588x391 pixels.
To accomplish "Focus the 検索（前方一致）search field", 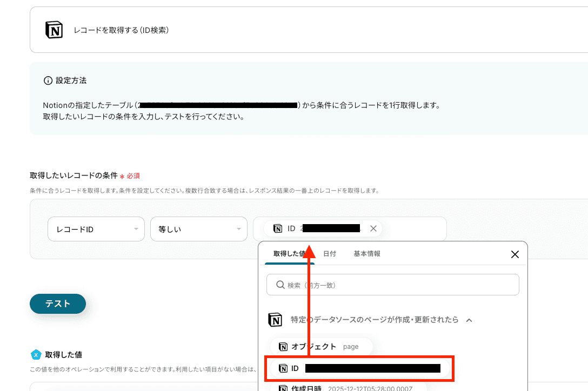I will click(392, 285).
